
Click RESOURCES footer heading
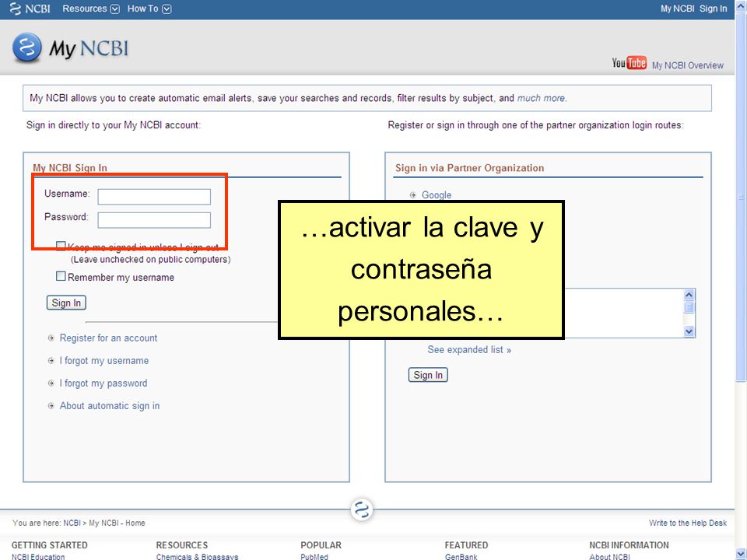point(182,545)
